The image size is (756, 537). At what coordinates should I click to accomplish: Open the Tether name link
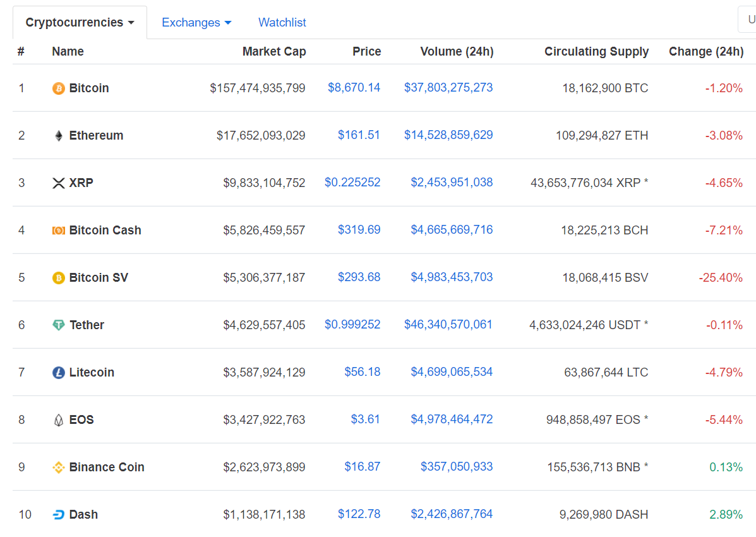tap(87, 325)
